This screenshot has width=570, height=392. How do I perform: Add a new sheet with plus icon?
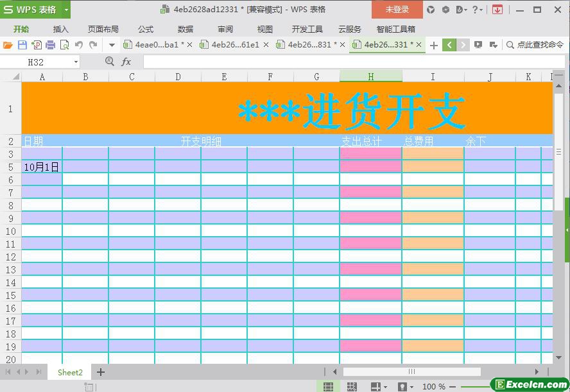(101, 372)
